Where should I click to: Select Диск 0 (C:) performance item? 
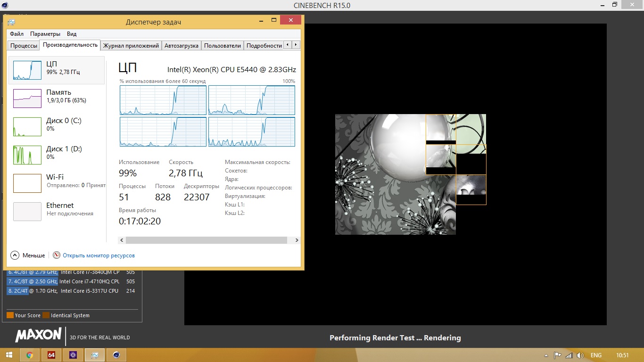57,127
